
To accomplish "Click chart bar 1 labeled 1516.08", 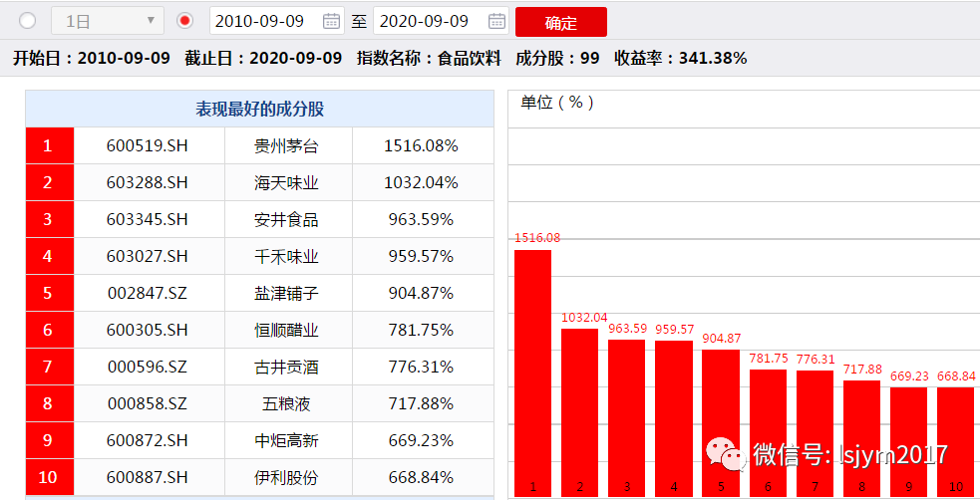I will (x=533, y=374).
